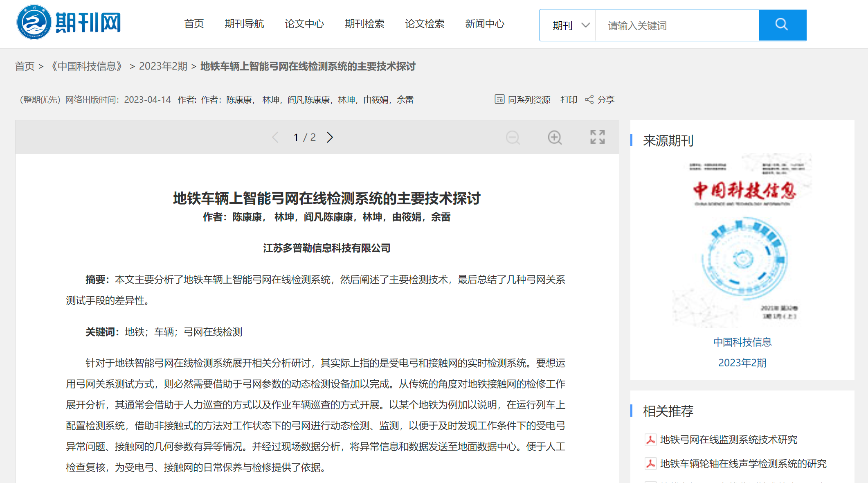Open the 期刊检索 menu item

[x=364, y=24]
